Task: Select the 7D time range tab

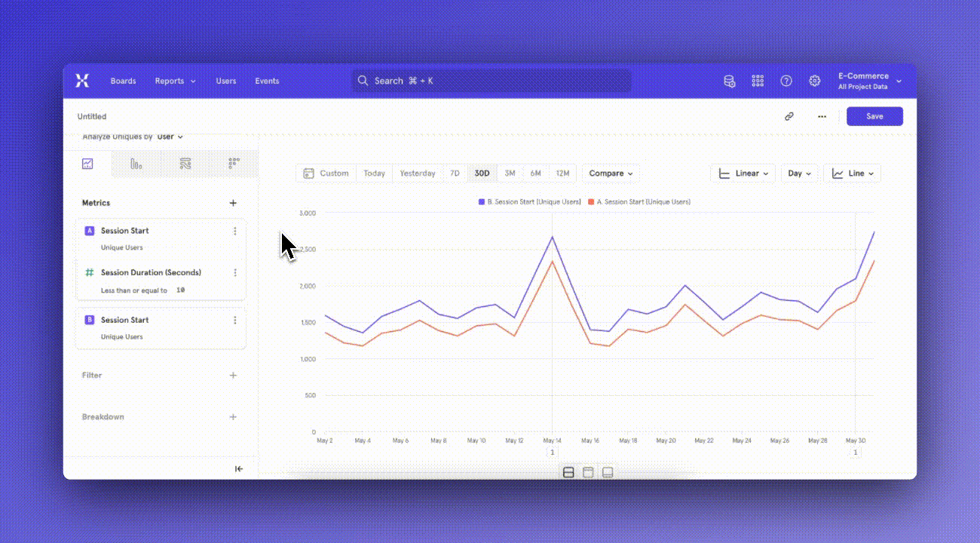Action: point(455,173)
